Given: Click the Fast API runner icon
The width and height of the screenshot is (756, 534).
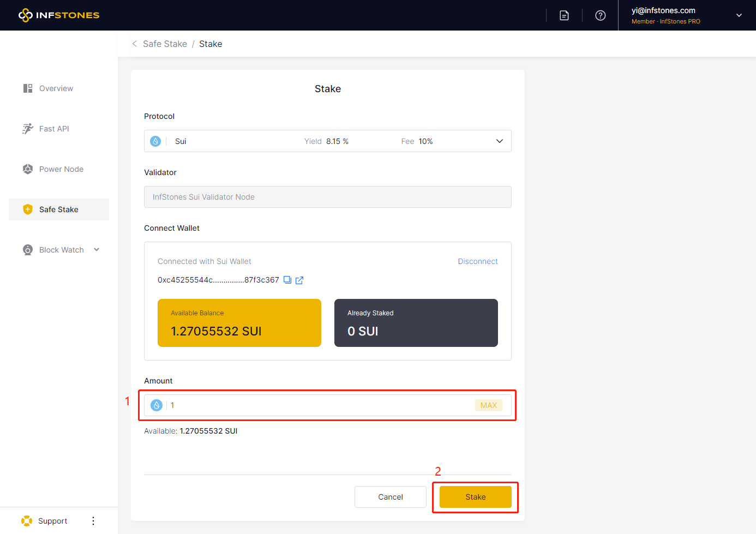Looking at the screenshot, I should [x=28, y=129].
